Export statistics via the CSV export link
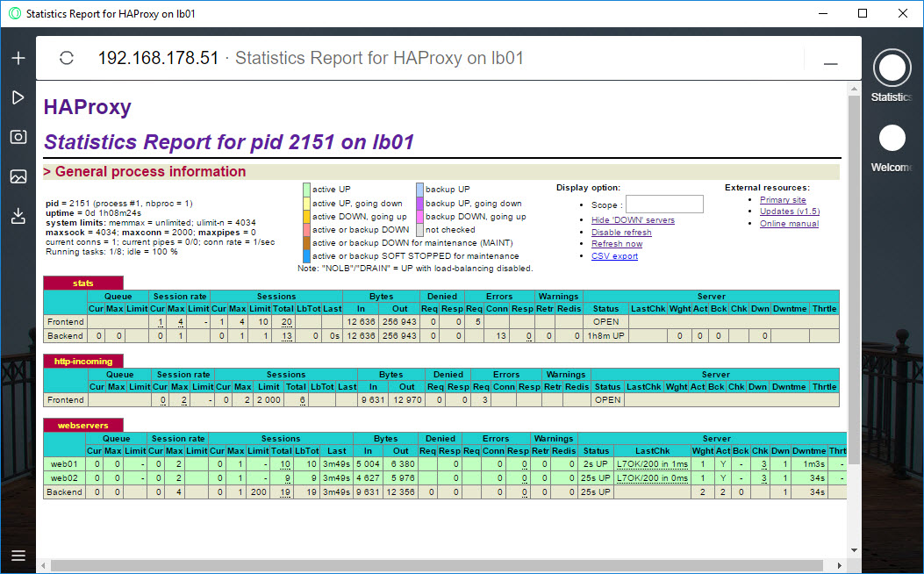The height and width of the screenshot is (574, 924). pyautogui.click(x=614, y=256)
